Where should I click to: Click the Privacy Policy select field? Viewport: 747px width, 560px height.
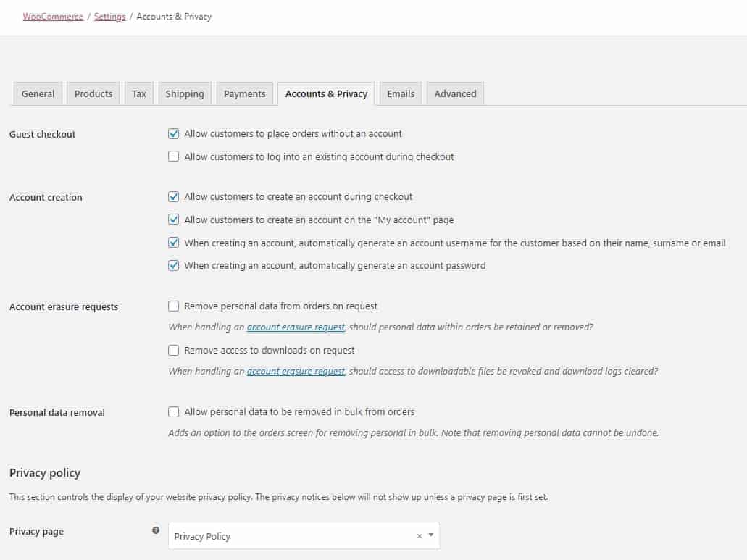(304, 535)
